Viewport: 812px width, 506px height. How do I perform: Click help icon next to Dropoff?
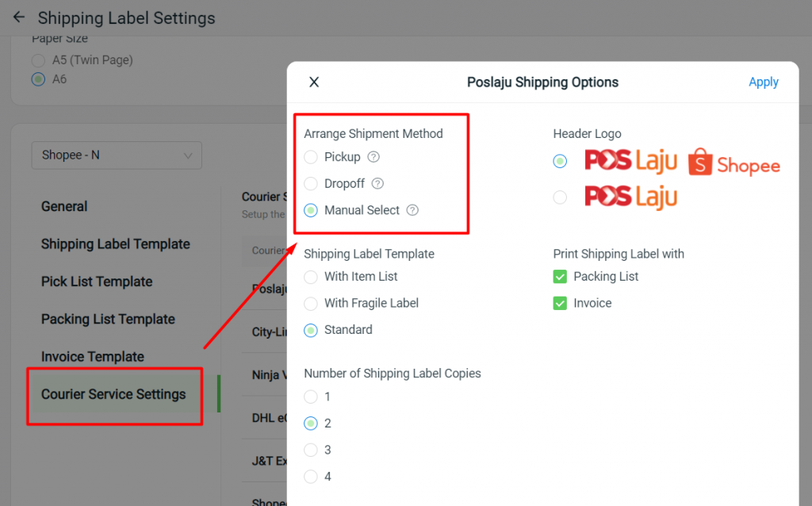click(x=378, y=183)
